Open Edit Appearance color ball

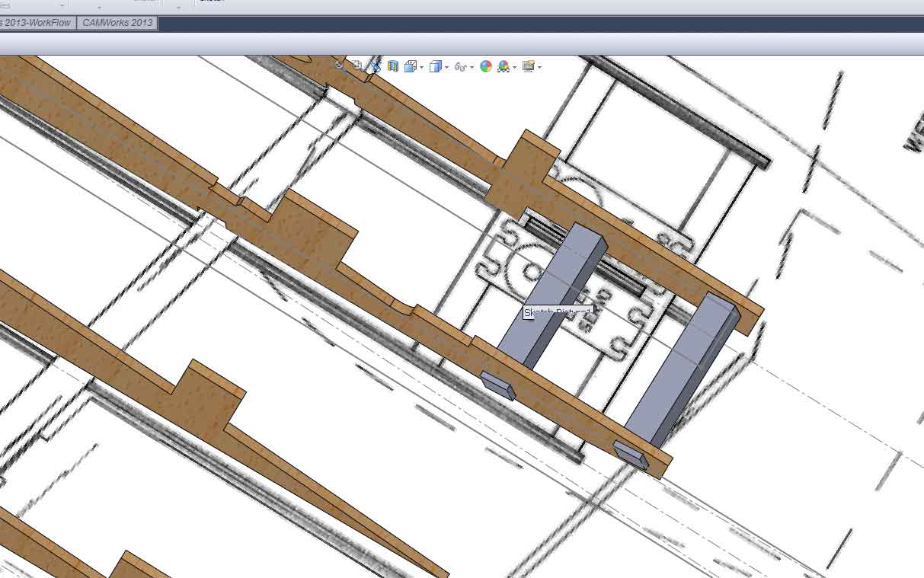coord(486,66)
